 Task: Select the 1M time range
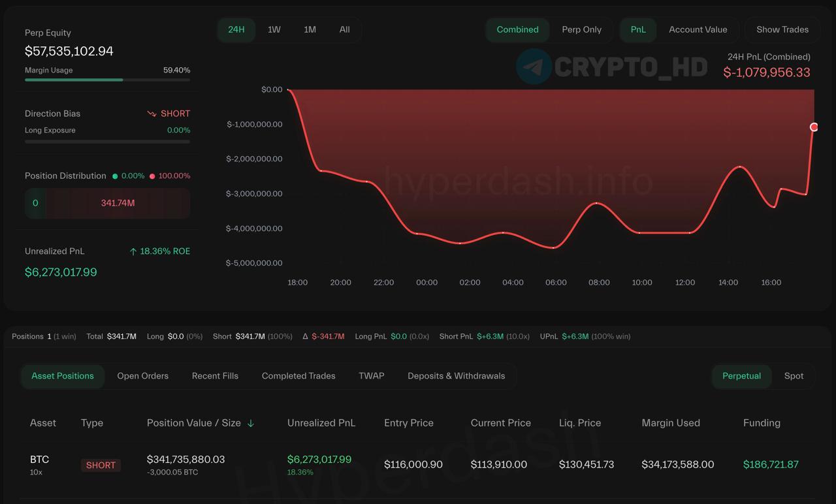coord(310,29)
